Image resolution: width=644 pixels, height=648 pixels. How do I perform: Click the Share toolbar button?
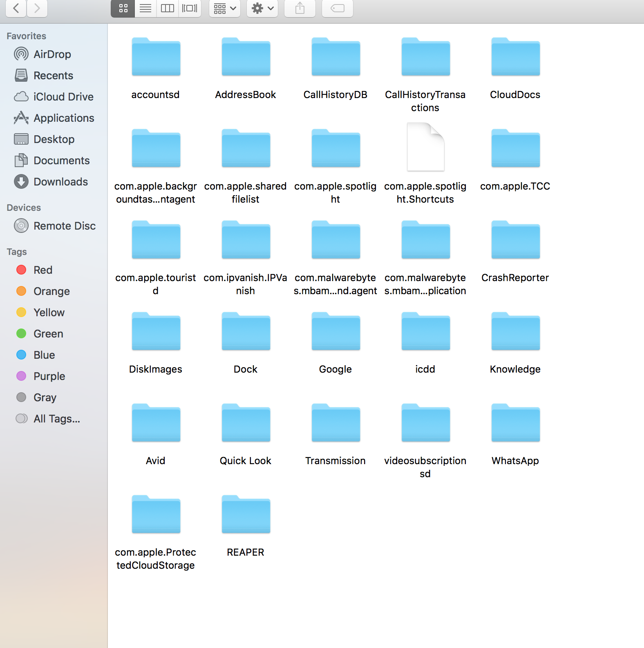point(300,8)
